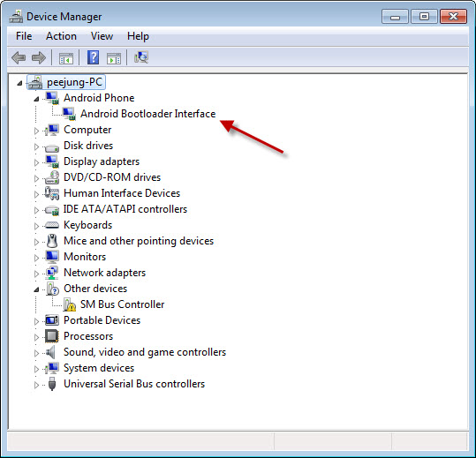Select Sound, video and game controllers
The width and height of the screenshot is (476, 458).
[x=145, y=352]
